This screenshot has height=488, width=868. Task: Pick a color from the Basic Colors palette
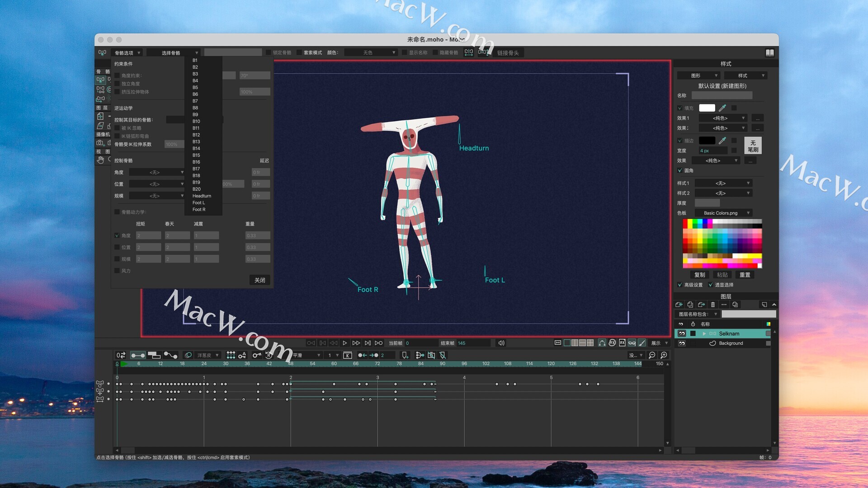coord(722,244)
